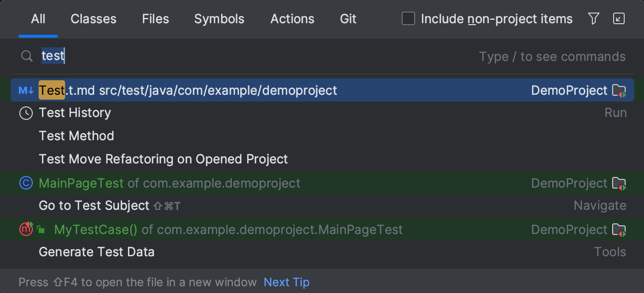Viewport: 644px width, 293px height.
Task: Click the filter funnel icon
Action: [x=594, y=19]
